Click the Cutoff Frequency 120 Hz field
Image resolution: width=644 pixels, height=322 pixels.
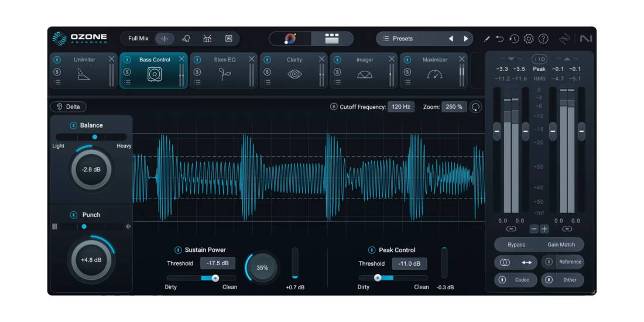401,107
